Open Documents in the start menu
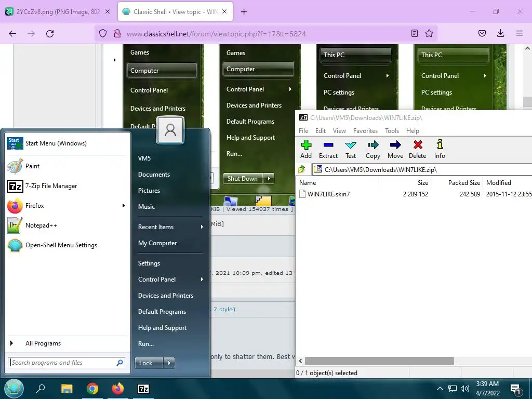The height and width of the screenshot is (399, 532). point(154,175)
